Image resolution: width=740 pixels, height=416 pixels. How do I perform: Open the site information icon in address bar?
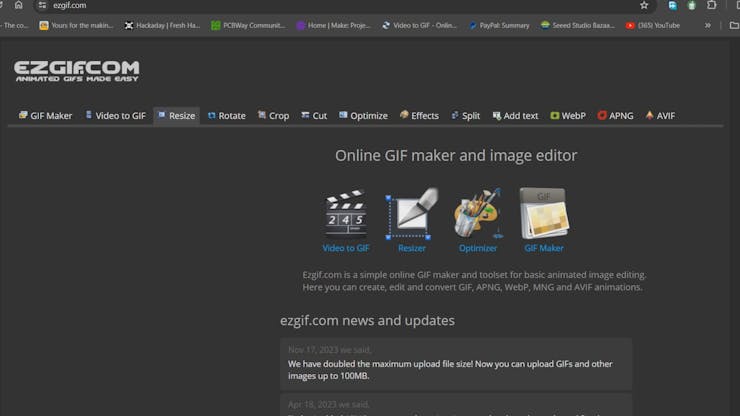(42, 5)
